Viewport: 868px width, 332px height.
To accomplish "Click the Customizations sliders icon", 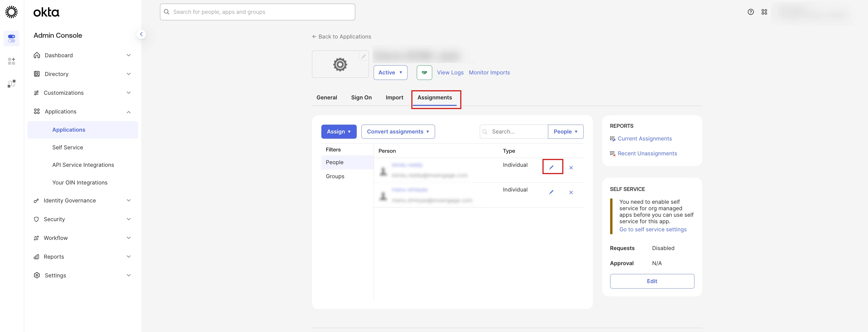I will (36, 93).
